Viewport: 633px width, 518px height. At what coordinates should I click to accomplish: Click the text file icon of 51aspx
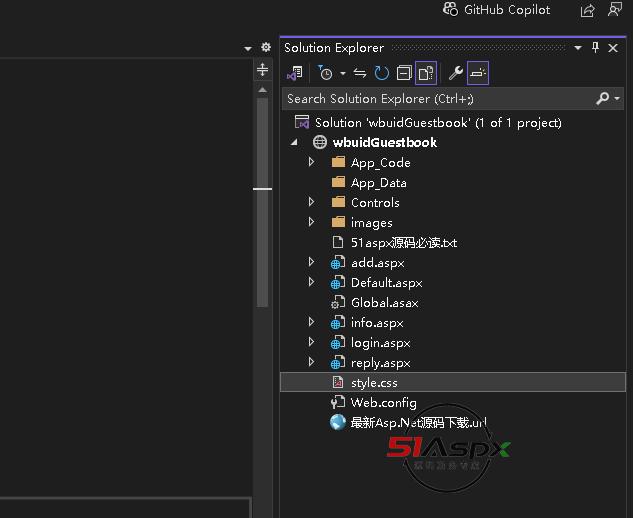coord(337,242)
